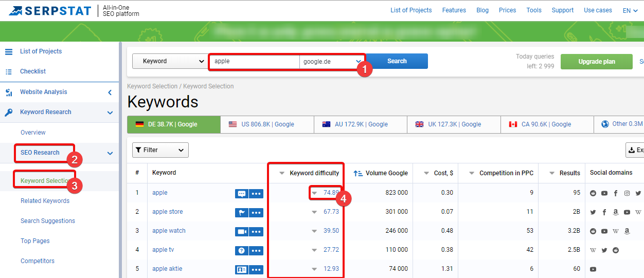Image resolution: width=644 pixels, height=278 pixels.
Task: Switch to the DE 38.7K Google tab
Action: click(x=174, y=124)
